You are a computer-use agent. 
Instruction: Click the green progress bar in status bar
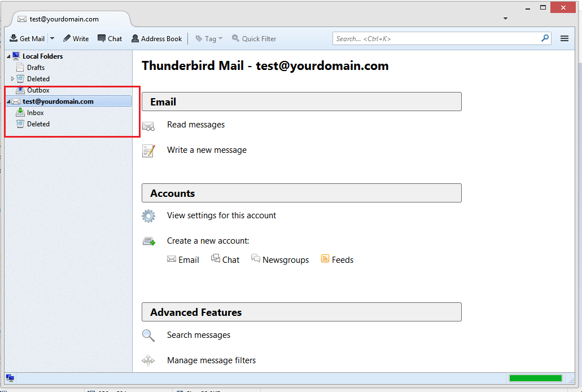pyautogui.click(x=535, y=378)
